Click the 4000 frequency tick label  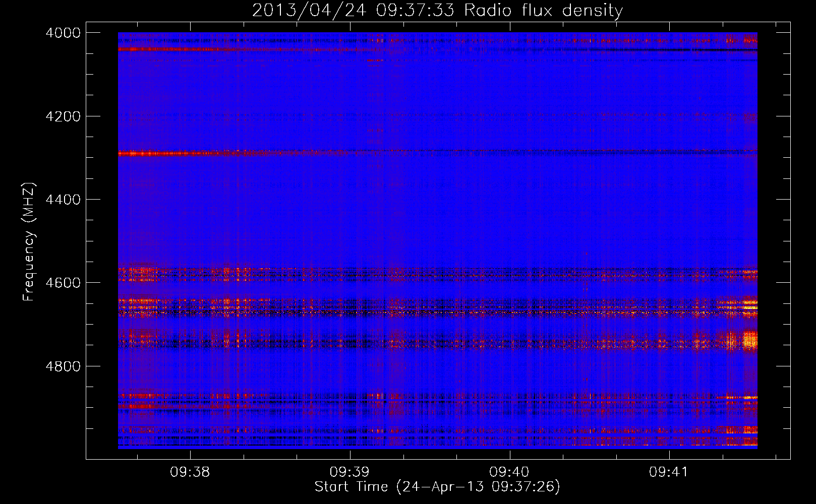63,33
